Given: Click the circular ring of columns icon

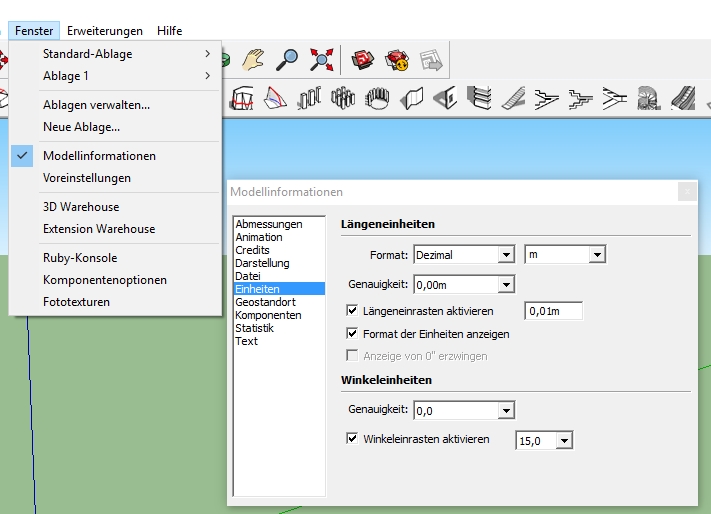Looking at the screenshot, I should [x=377, y=98].
